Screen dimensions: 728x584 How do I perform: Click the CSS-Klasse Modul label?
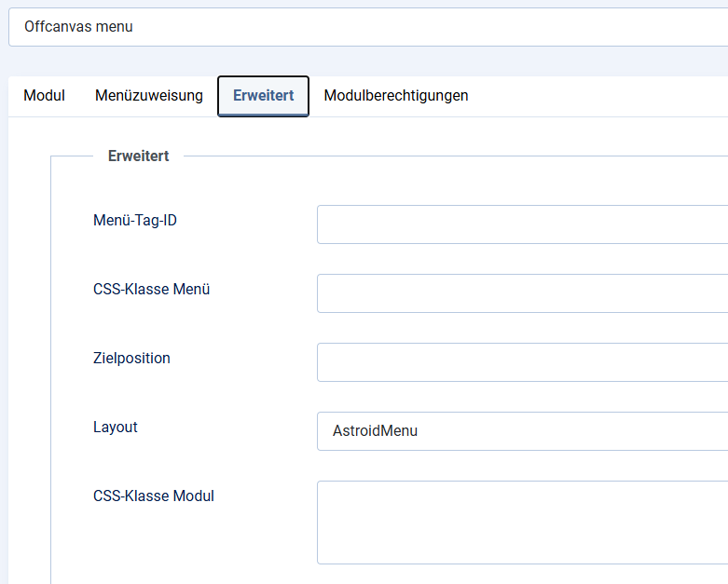[154, 496]
